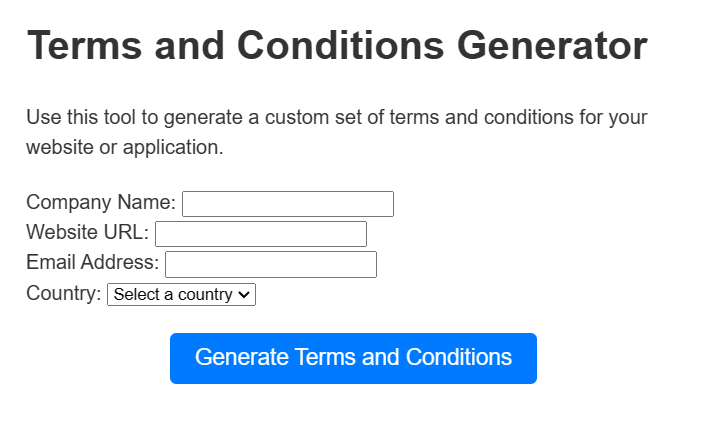Click the country dropdown chevron arrow

coord(246,295)
